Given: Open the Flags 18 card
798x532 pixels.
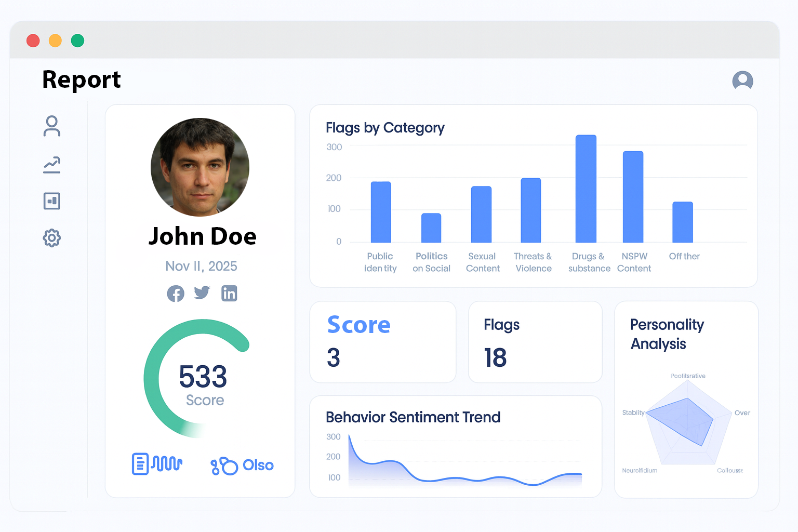Looking at the screenshot, I should (535, 342).
